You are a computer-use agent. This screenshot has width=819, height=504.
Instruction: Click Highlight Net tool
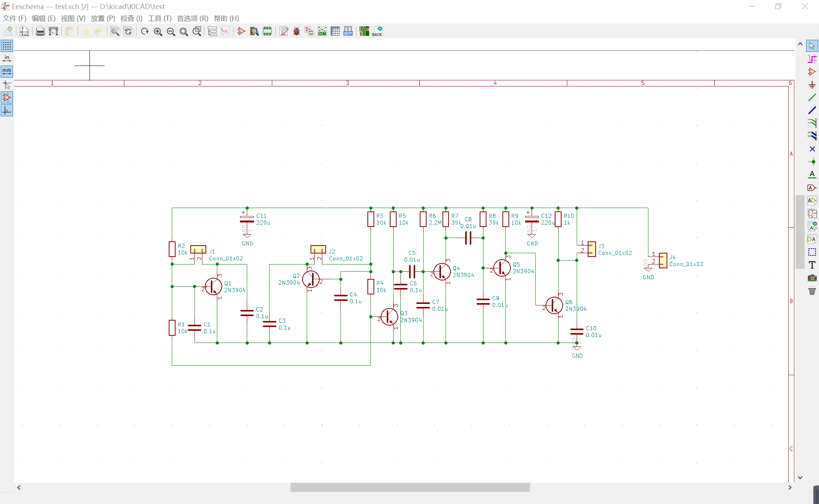click(812, 59)
